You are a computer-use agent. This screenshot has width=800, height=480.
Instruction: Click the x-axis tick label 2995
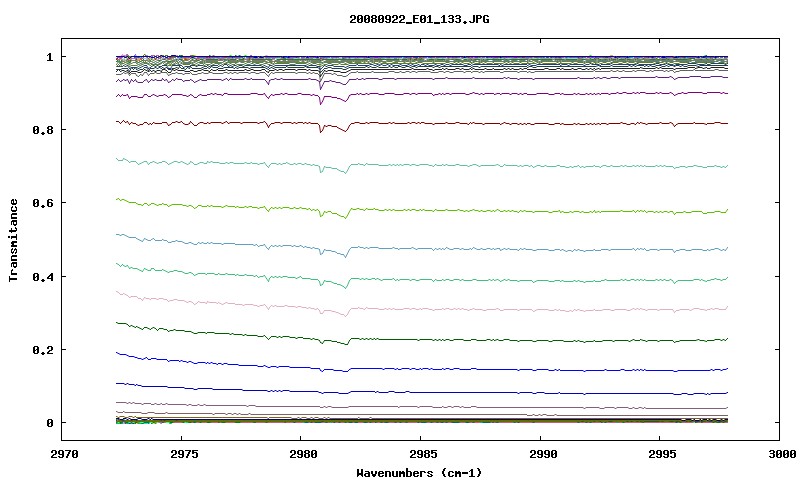point(663,454)
